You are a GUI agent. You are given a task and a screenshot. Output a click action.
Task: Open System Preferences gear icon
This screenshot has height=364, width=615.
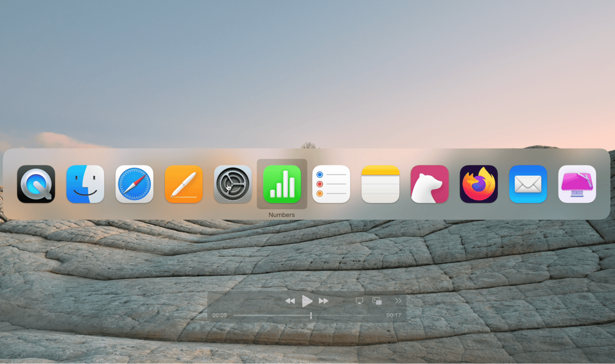pyautogui.click(x=233, y=184)
